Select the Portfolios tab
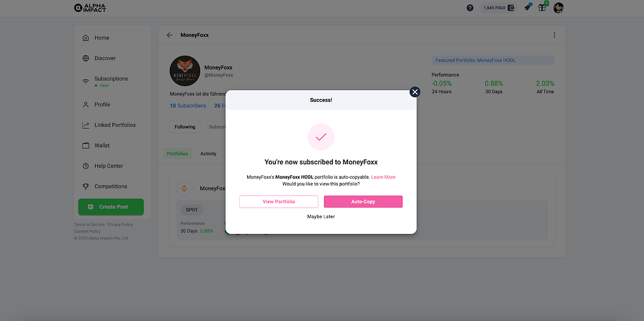The height and width of the screenshot is (321, 644). 177,154
